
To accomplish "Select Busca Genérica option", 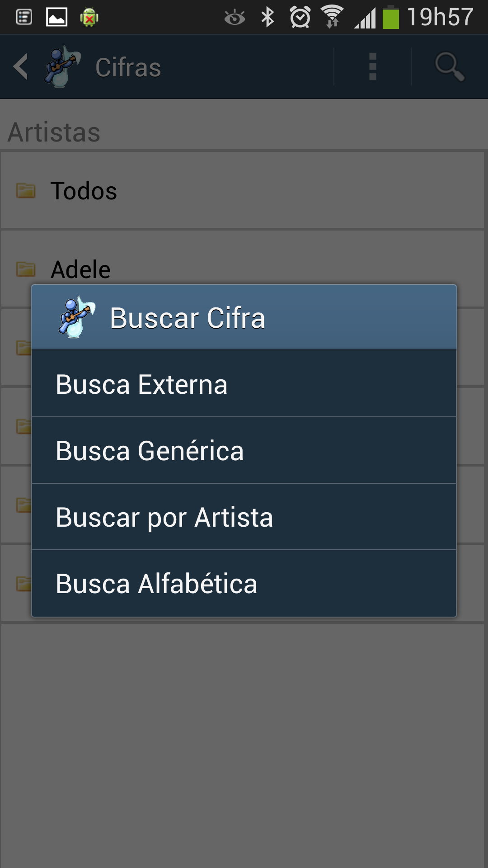I will (244, 450).
